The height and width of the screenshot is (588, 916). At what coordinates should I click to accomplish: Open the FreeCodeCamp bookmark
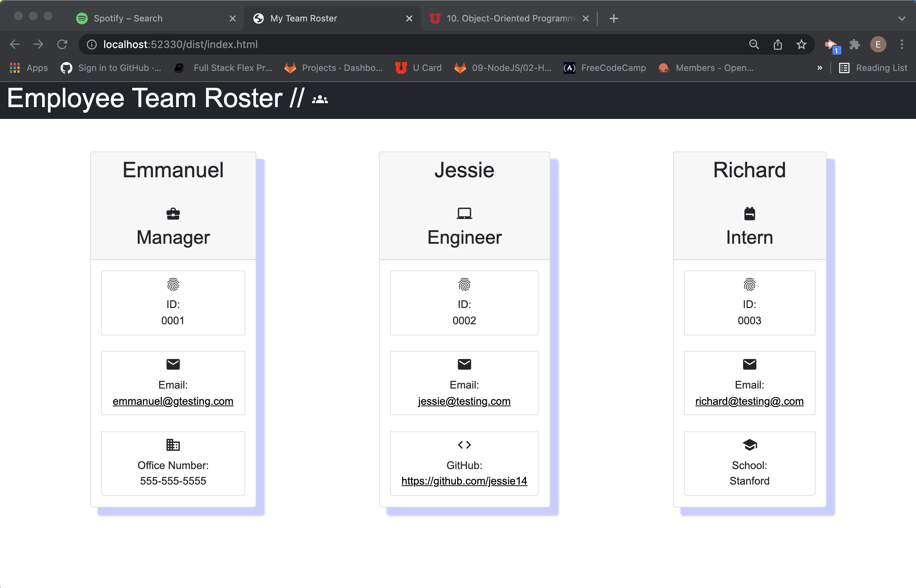[x=605, y=68]
